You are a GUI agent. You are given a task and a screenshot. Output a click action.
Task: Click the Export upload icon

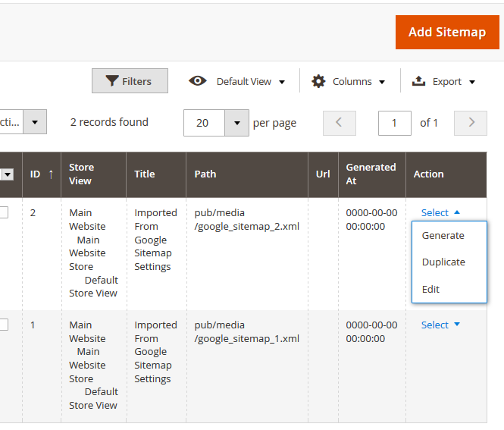coord(418,81)
